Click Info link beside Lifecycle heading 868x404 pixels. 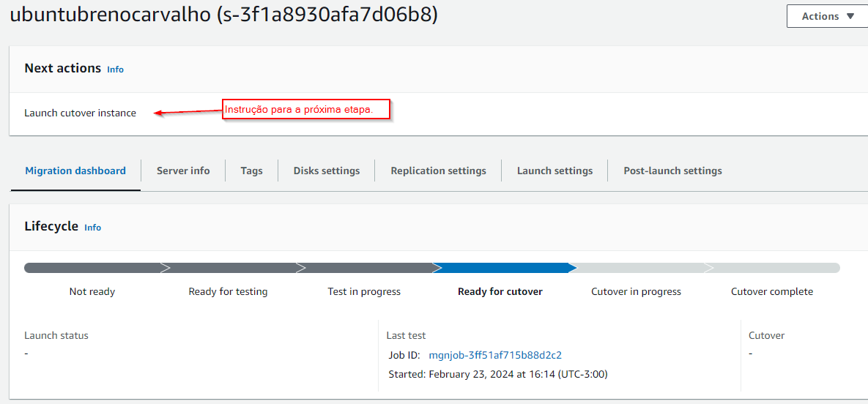pyautogui.click(x=92, y=228)
